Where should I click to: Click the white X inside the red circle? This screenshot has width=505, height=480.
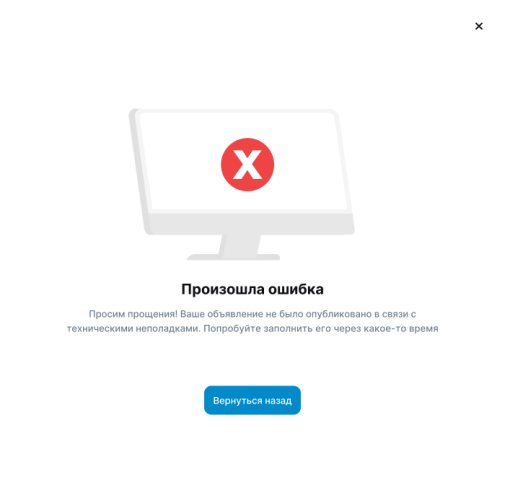click(x=247, y=165)
